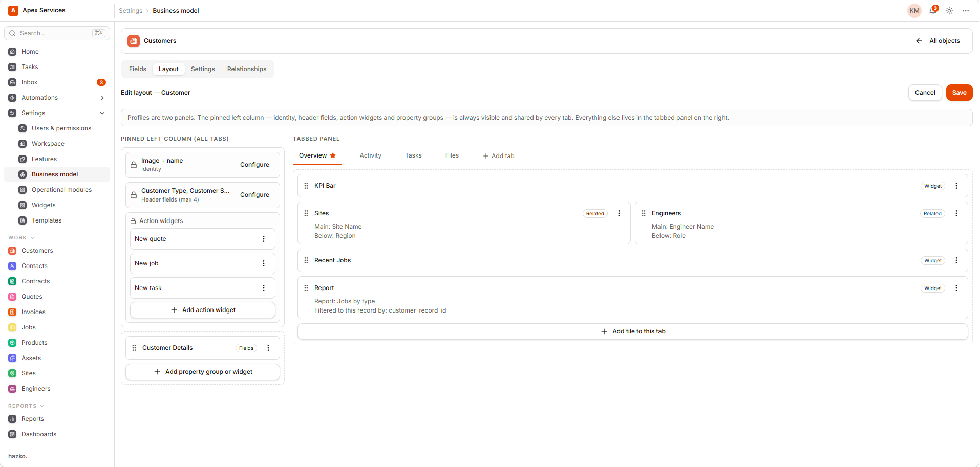Click Overview tab default star
The height and width of the screenshot is (467, 980).
tap(333, 155)
